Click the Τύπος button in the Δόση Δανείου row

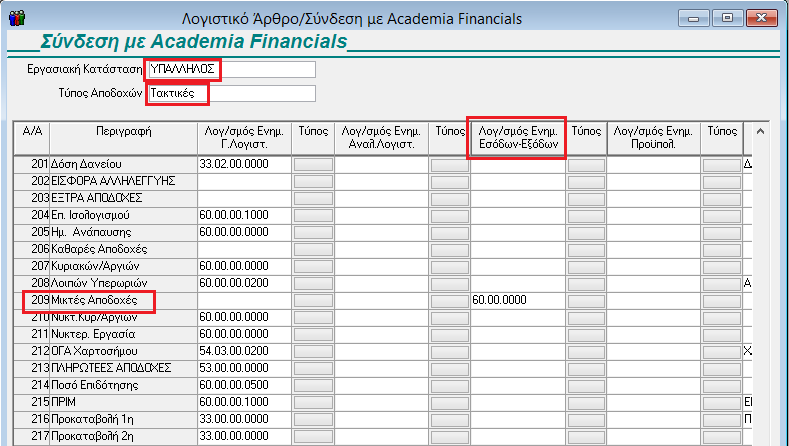click(313, 164)
